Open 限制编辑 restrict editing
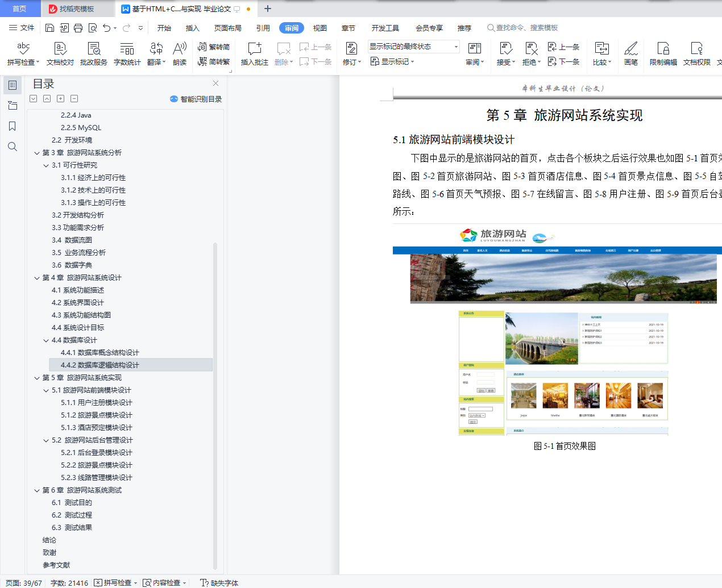 (663, 54)
